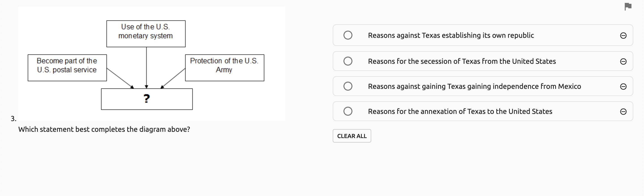Eliminate the 'establishing its own republic' answer
Image resolution: width=644 pixels, height=196 pixels.
click(623, 36)
